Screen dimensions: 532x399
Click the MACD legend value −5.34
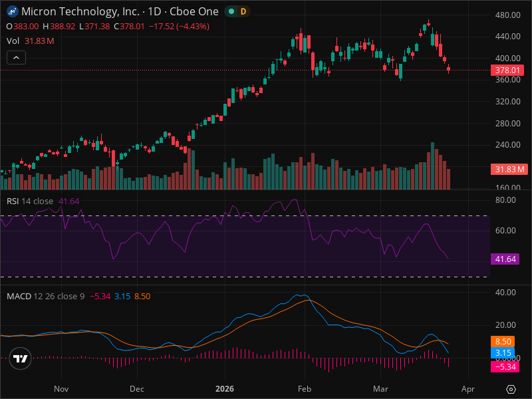pyautogui.click(x=100, y=296)
